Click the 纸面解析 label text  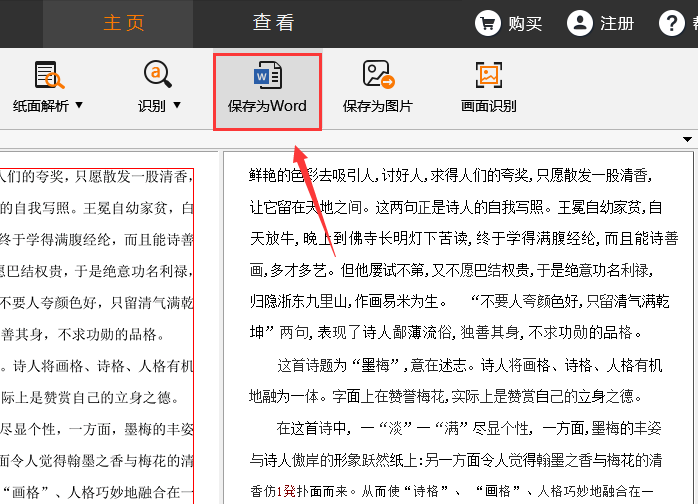[x=41, y=106]
